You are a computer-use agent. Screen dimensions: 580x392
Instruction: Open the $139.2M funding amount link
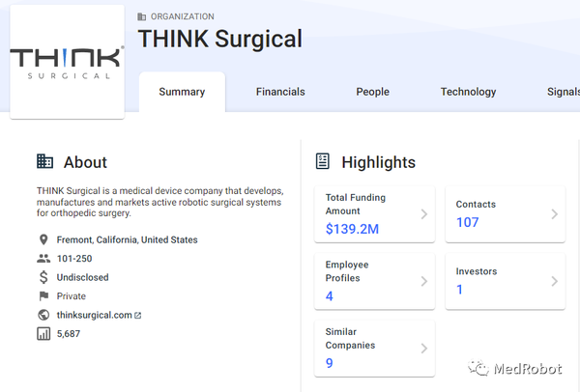[x=354, y=229]
